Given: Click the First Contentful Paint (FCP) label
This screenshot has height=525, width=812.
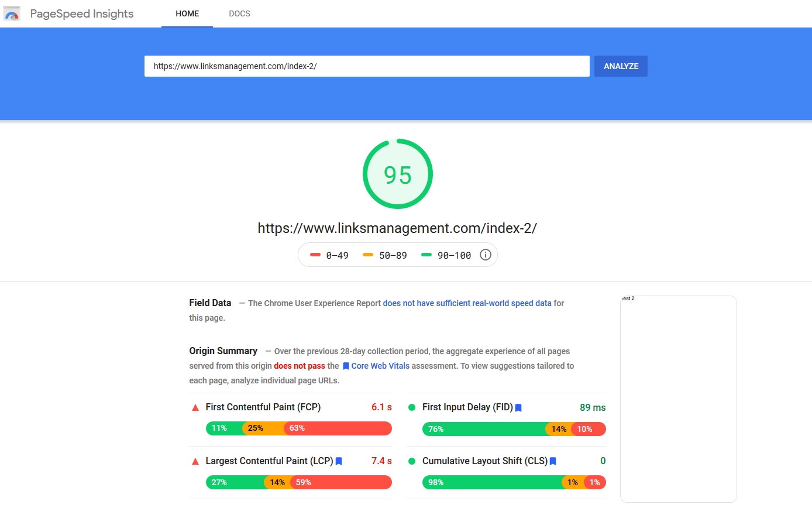Looking at the screenshot, I should point(263,407).
